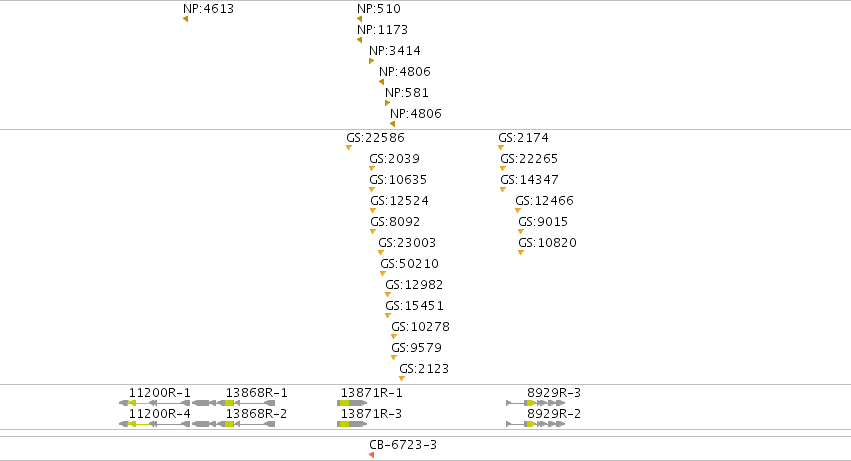Image resolution: width=851 pixels, height=461 pixels.
Task: Select the NP:1173 insertion marker triangle
Action: (359, 40)
